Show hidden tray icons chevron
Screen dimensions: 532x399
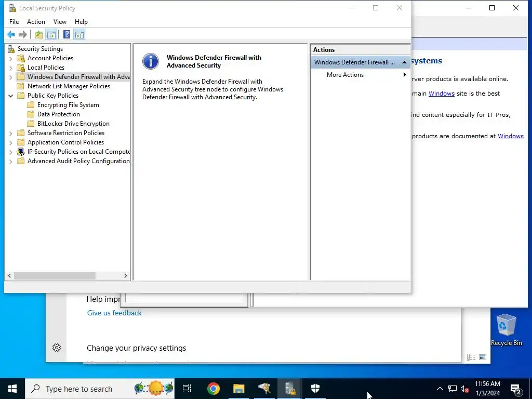click(440, 389)
